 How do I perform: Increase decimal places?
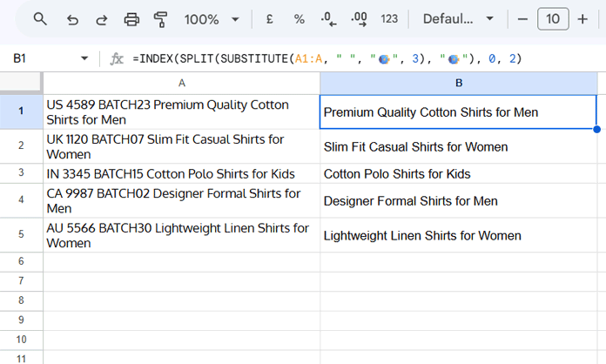[x=359, y=19]
